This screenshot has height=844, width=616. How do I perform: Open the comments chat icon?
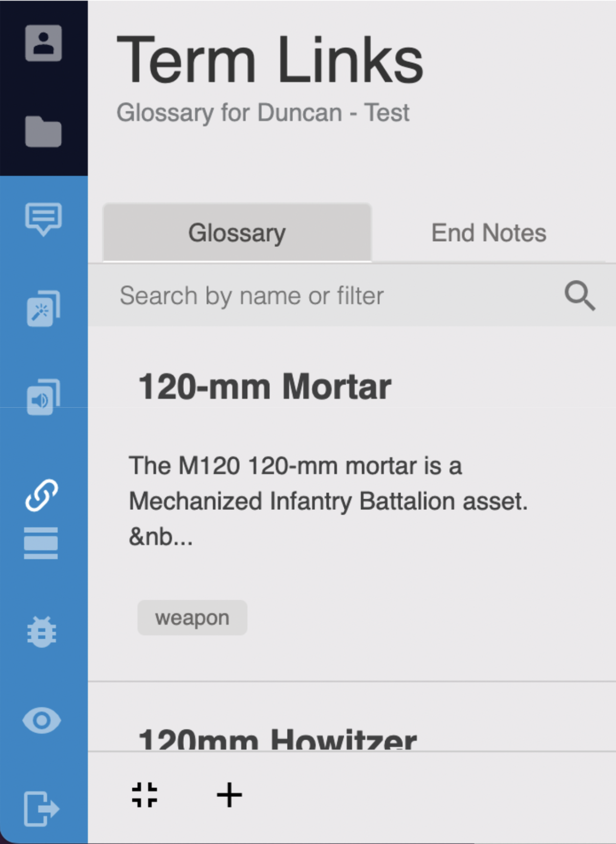tap(43, 219)
